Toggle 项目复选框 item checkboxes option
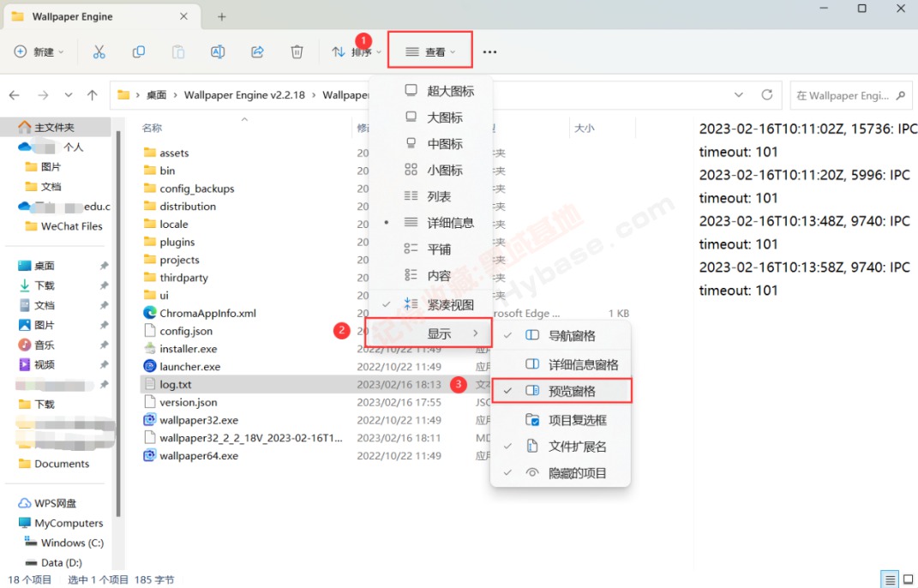The image size is (918, 588). tap(561, 420)
